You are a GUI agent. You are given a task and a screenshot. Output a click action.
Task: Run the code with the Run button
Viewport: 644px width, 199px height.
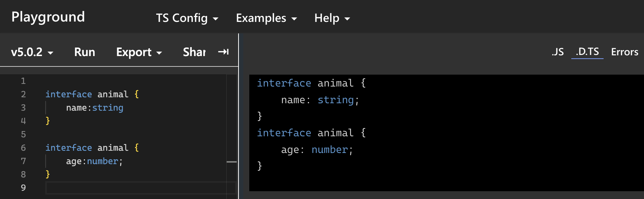click(85, 52)
